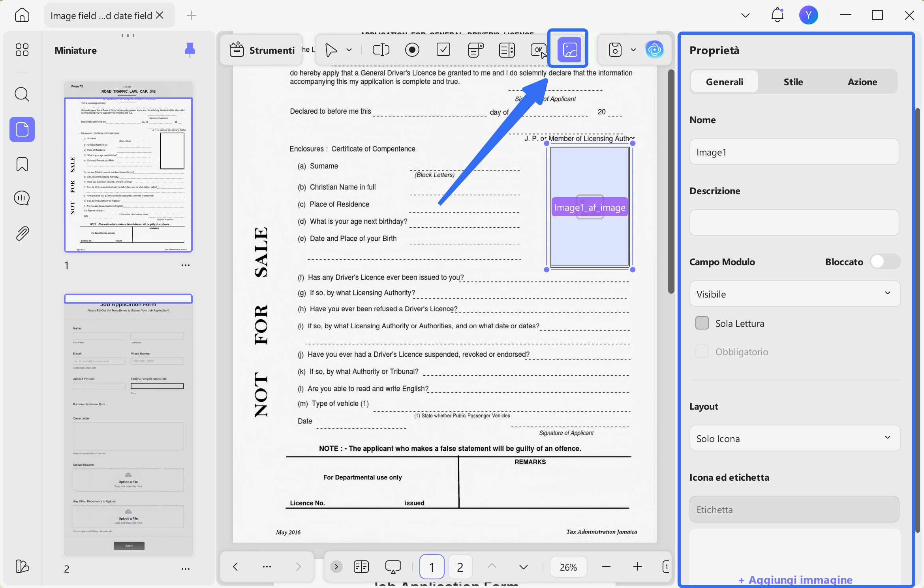Open the Visibile dropdown

(795, 294)
